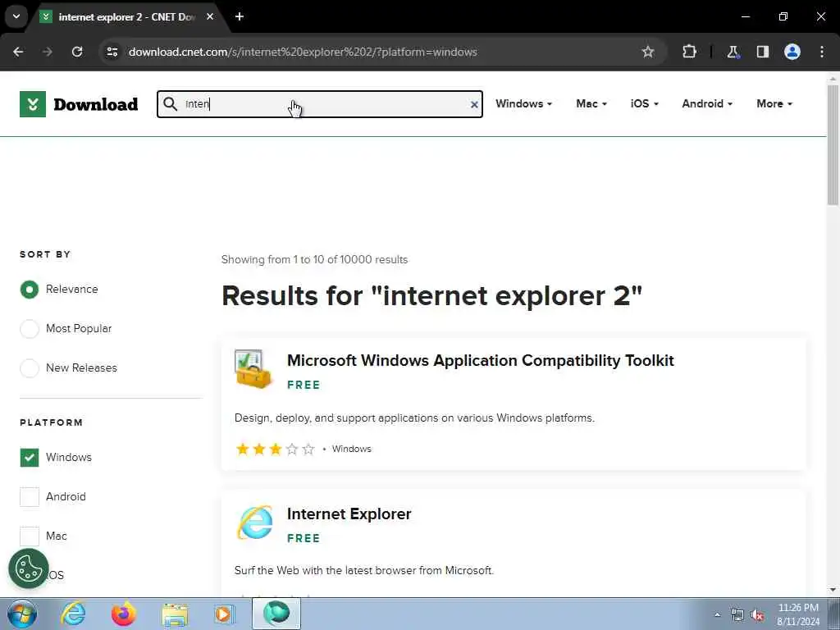This screenshot has width=840, height=630.
Task: Open the media player taskbar icon
Action: pyautogui.click(x=224, y=614)
